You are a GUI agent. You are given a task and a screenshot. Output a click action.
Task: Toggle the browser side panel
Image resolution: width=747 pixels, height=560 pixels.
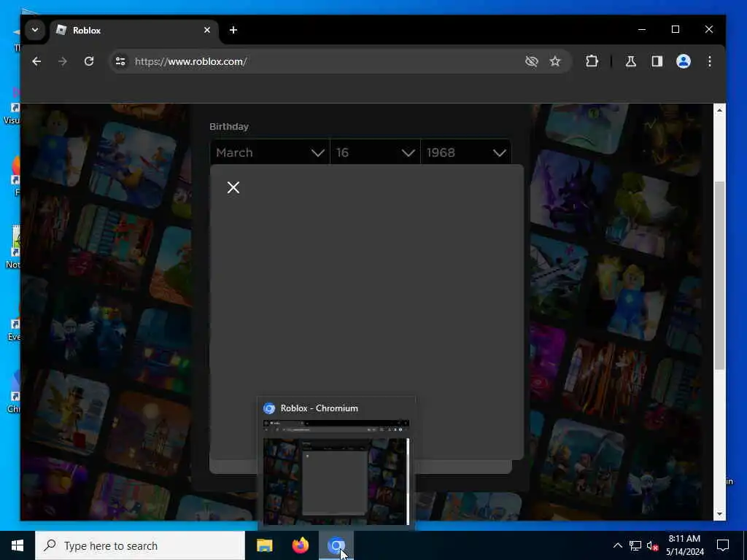657,61
